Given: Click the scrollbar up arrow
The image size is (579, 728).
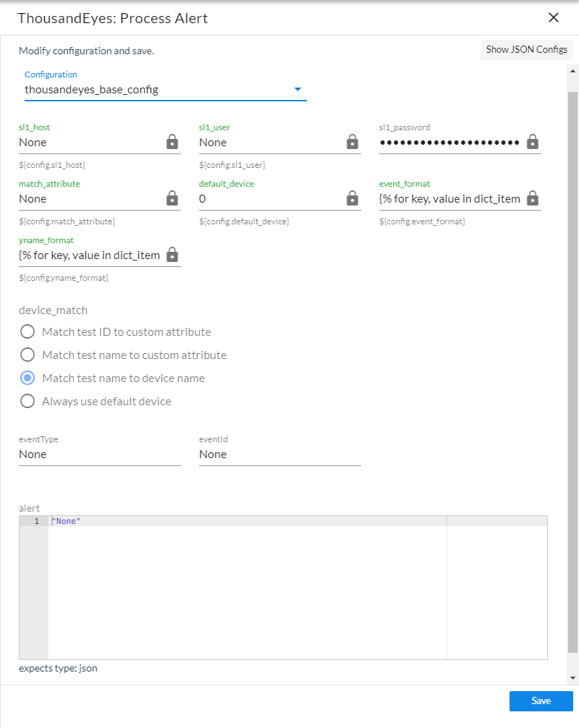Looking at the screenshot, I should (572, 71).
